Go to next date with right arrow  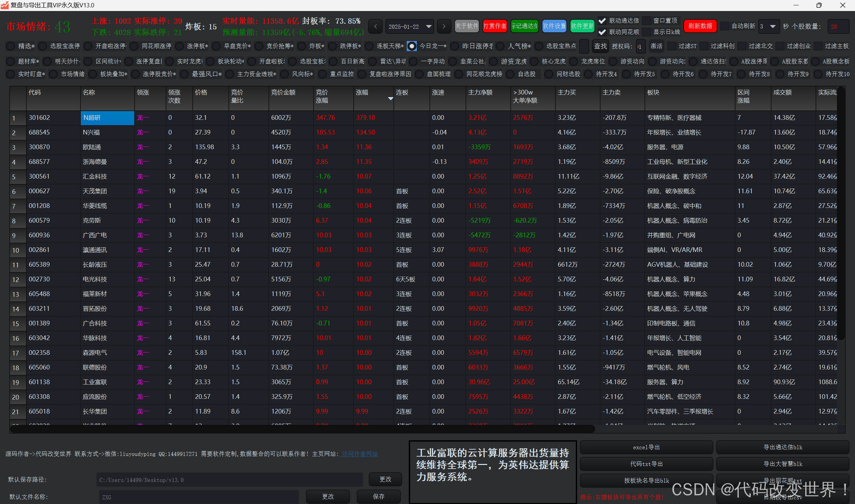pyautogui.click(x=444, y=26)
